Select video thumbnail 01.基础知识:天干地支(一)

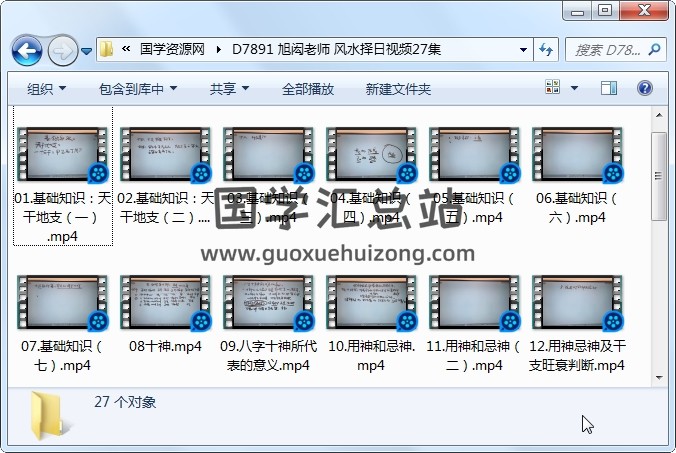point(63,155)
